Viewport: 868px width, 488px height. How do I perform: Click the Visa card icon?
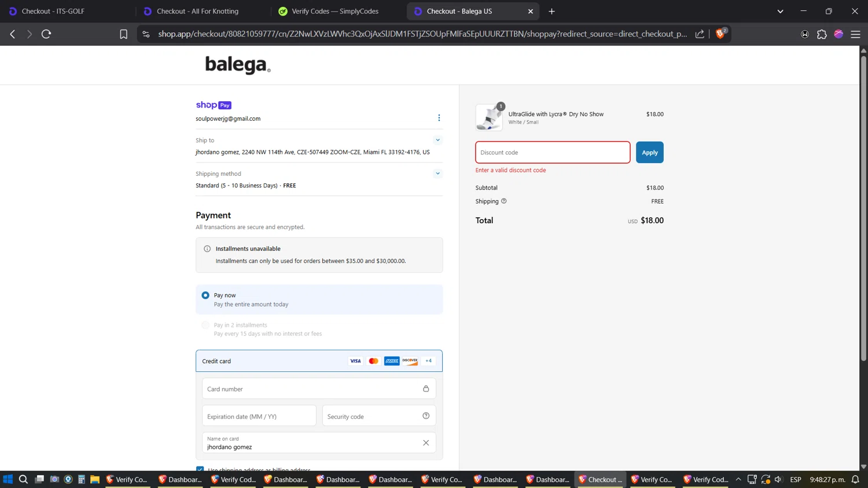[x=355, y=361]
